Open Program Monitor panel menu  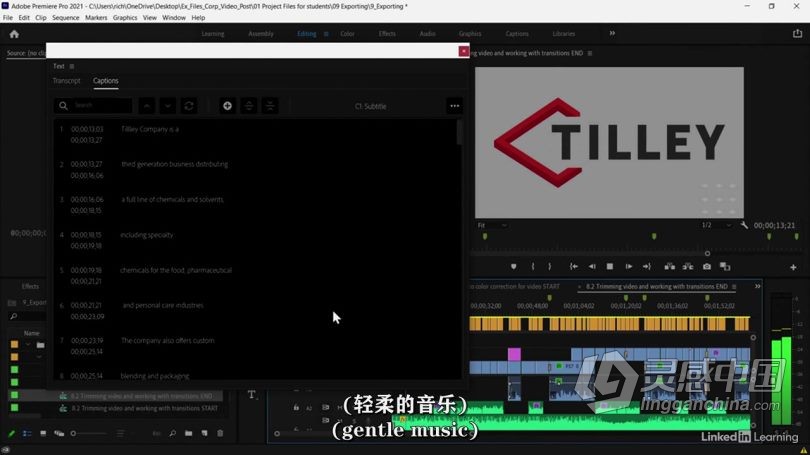[x=590, y=53]
